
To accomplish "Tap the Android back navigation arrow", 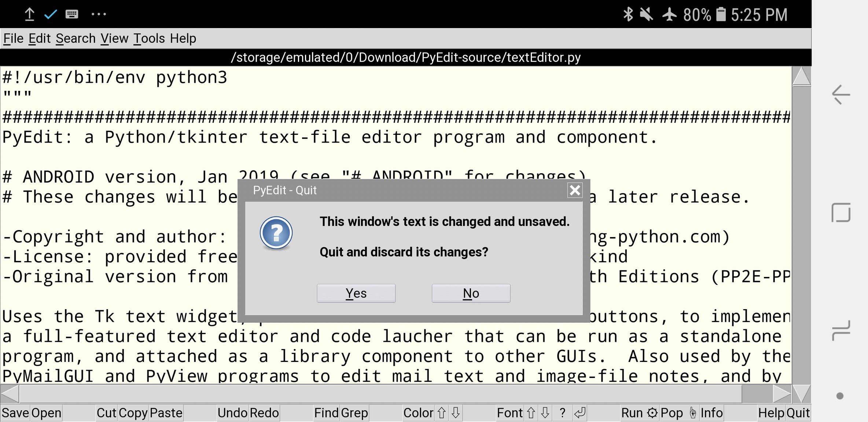I will [x=841, y=95].
